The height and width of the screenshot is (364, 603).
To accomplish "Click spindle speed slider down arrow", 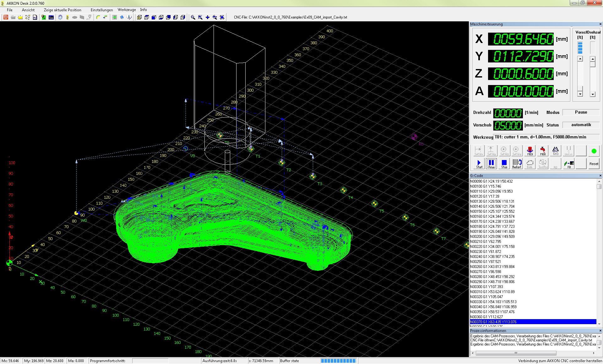I will [593, 94].
